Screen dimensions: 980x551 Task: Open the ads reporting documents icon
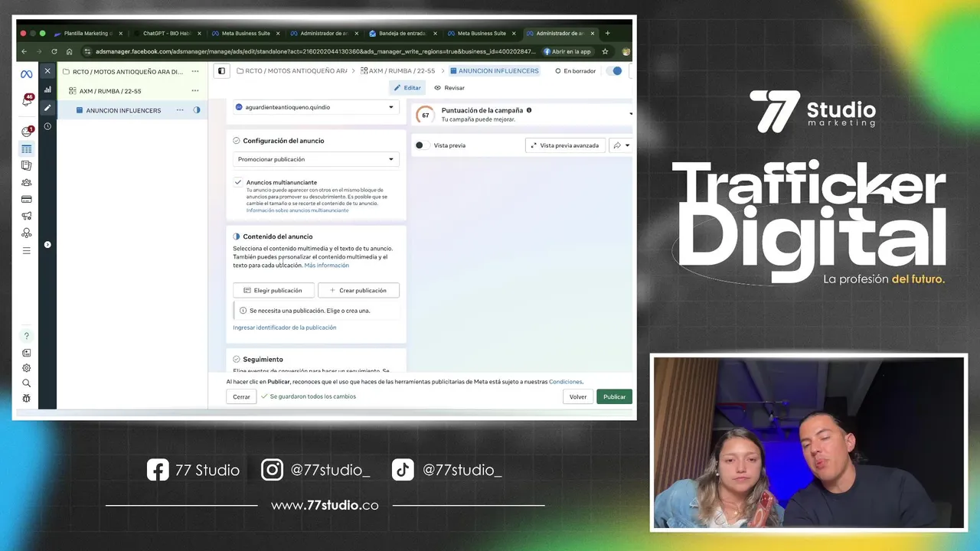[x=27, y=165]
